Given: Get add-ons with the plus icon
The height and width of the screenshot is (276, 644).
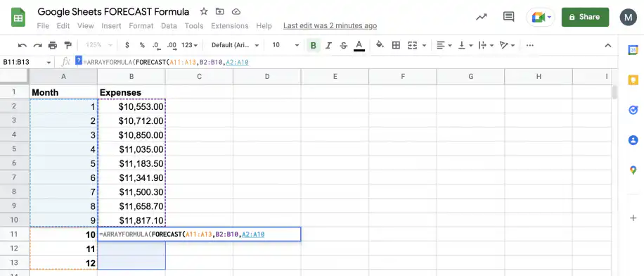Looking at the screenshot, I should [633, 218].
